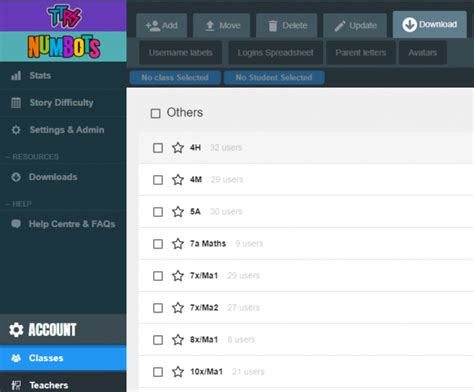The height and width of the screenshot is (392, 474).
Task: Tick the 10x/Ma1 checkbox
Action: point(158,372)
